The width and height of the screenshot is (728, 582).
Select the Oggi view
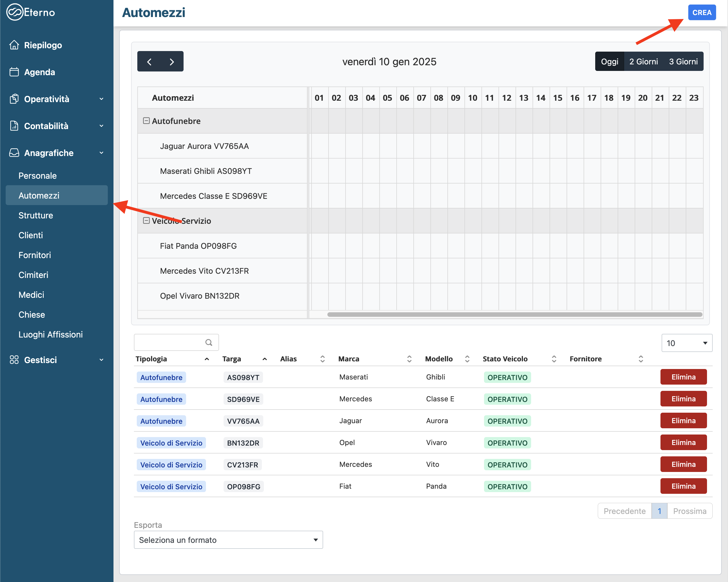pyautogui.click(x=609, y=62)
